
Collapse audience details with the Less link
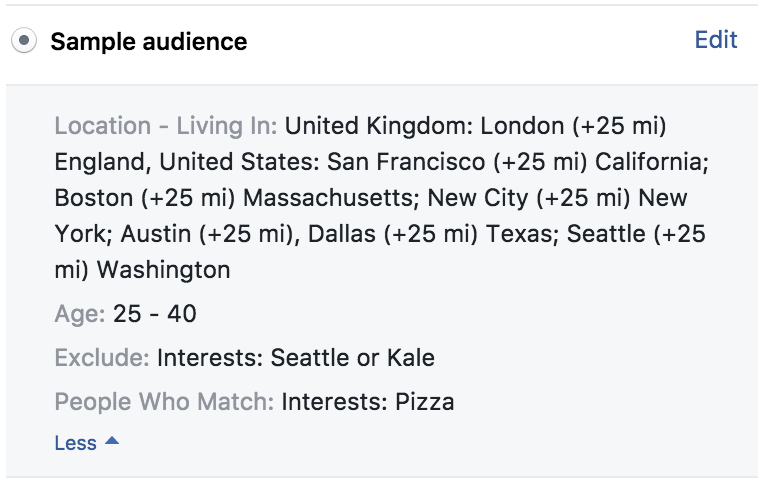[76, 443]
